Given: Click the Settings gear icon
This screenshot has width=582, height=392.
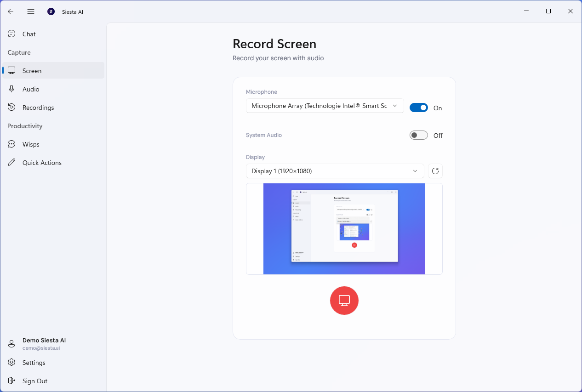Looking at the screenshot, I should click(x=12, y=363).
